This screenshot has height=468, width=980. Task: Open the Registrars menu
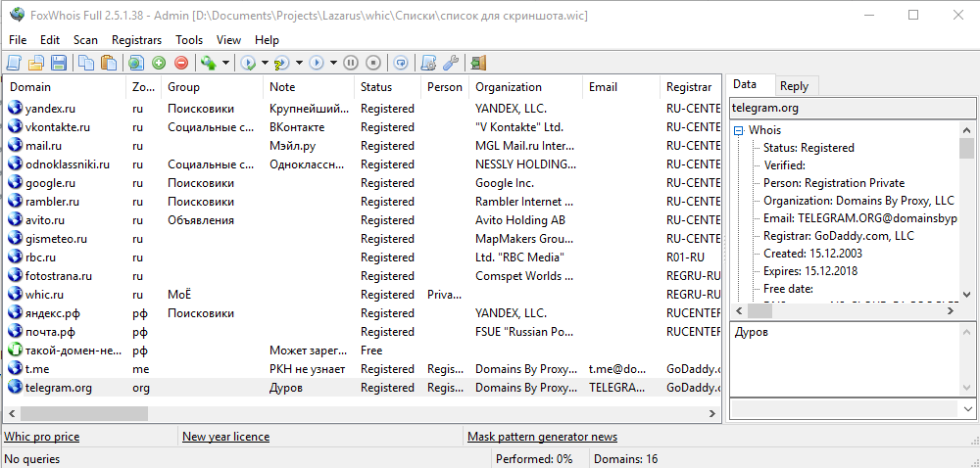click(137, 40)
